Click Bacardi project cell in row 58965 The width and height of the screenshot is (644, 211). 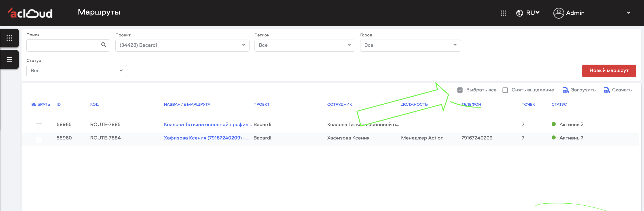point(262,124)
